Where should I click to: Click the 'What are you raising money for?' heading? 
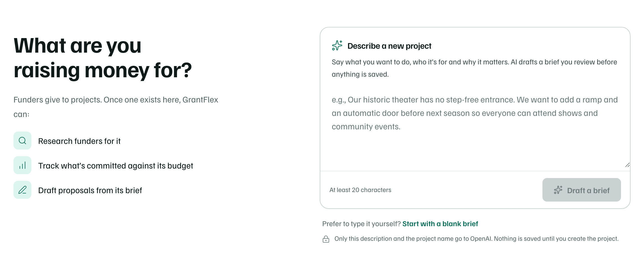click(103, 58)
